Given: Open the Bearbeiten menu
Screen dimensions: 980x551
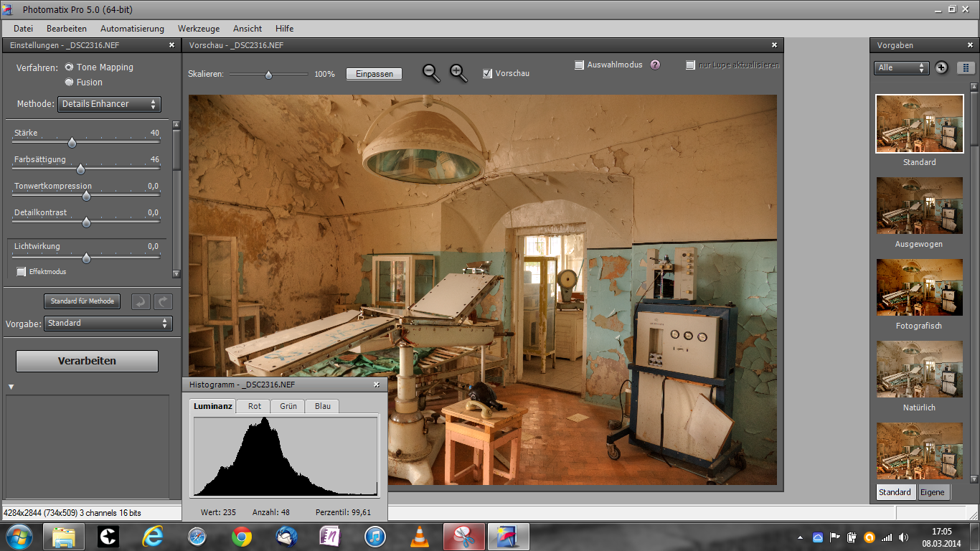Looking at the screenshot, I should (x=67, y=29).
